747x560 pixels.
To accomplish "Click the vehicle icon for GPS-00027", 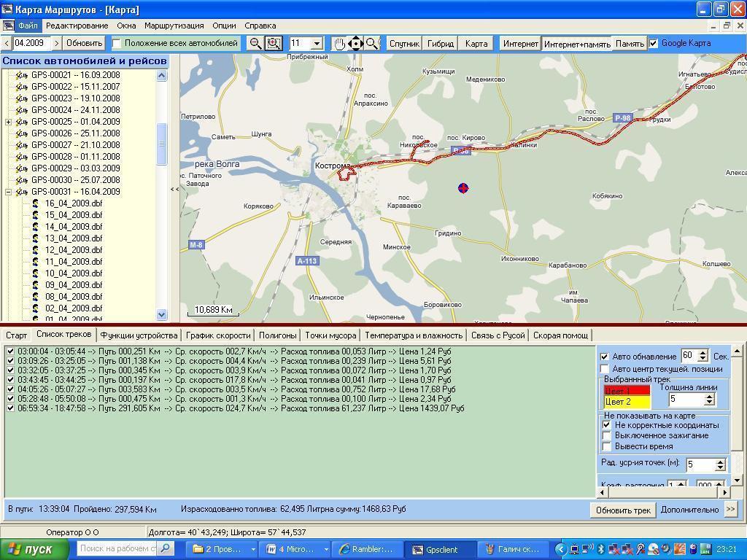I will [x=22, y=145].
